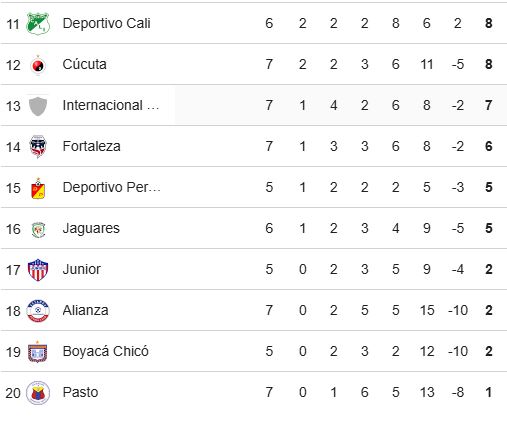This screenshot has width=507, height=426.
Task: Select the truncated Internacional team name
Action: [111, 105]
